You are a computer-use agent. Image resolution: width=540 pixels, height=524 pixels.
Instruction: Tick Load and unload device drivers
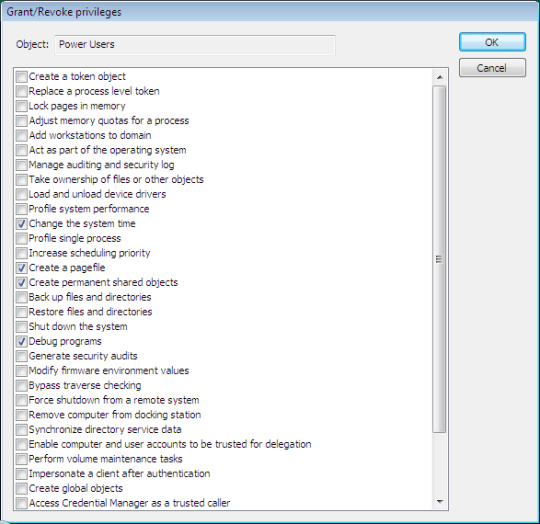(21, 194)
